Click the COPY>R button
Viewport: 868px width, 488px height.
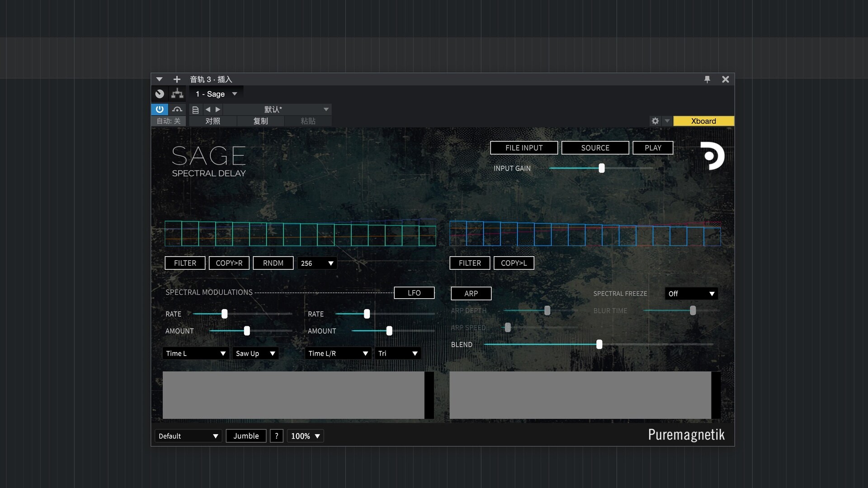click(x=229, y=263)
